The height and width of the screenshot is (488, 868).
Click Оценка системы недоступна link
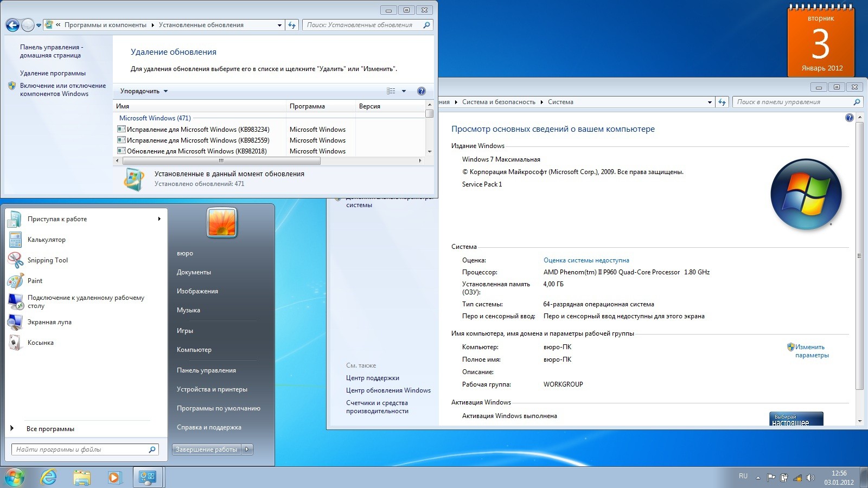586,260
